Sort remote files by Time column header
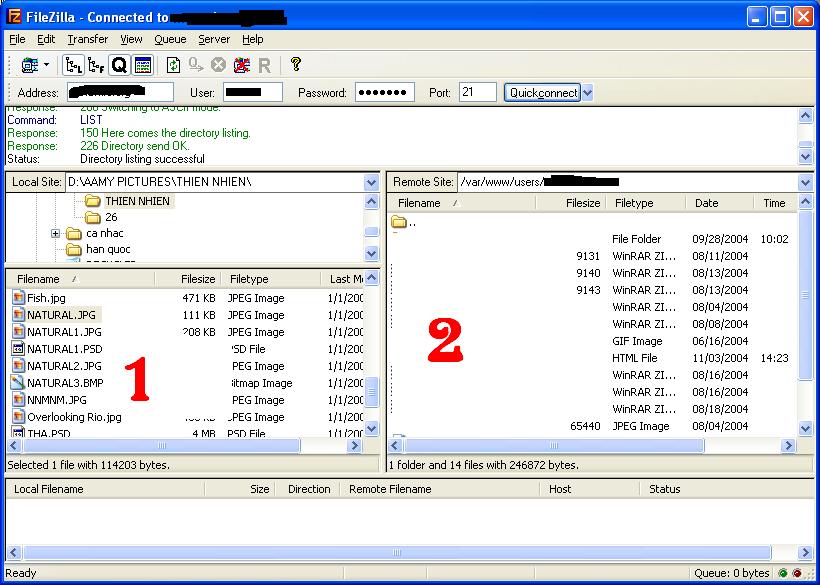Image resolution: width=820 pixels, height=585 pixels. [x=775, y=203]
